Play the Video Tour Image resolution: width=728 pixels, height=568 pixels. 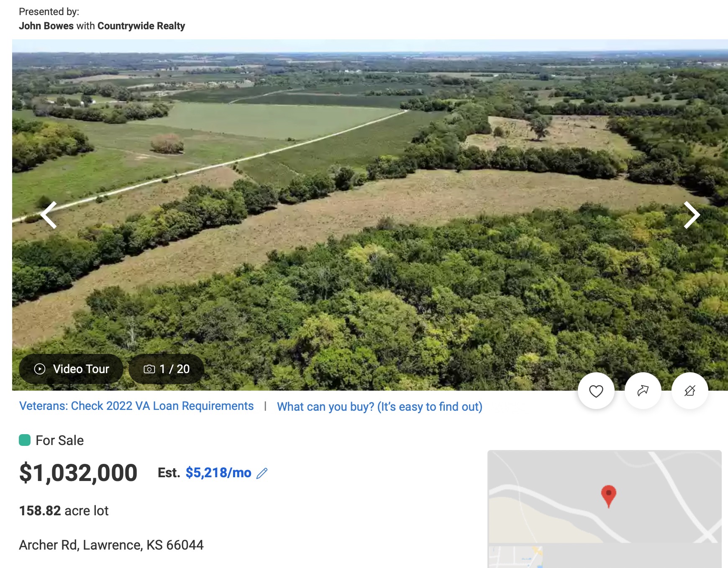click(x=71, y=369)
